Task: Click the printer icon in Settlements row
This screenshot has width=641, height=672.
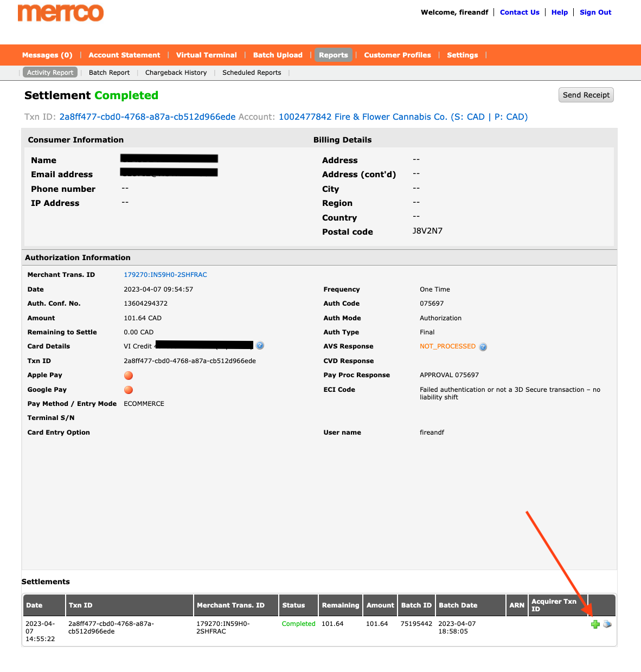Action: pyautogui.click(x=607, y=624)
